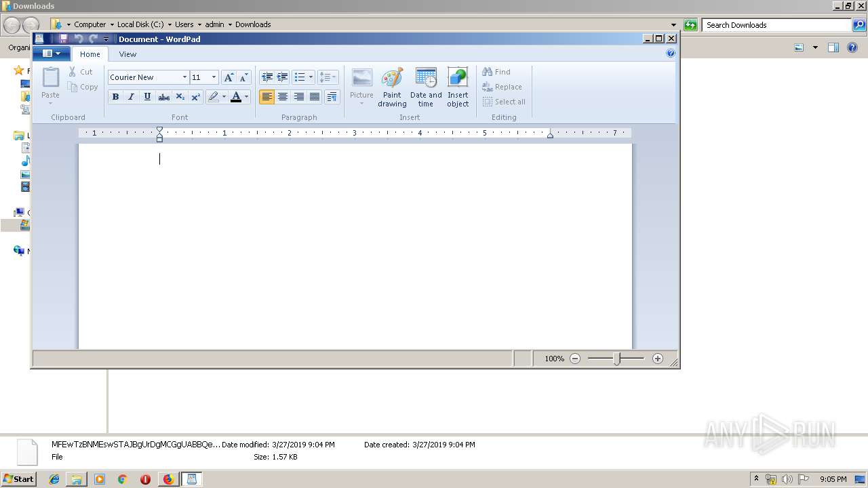Toggle Strikethrough formatting
Viewport: 868px width, 488px height.
pyautogui.click(x=163, y=97)
